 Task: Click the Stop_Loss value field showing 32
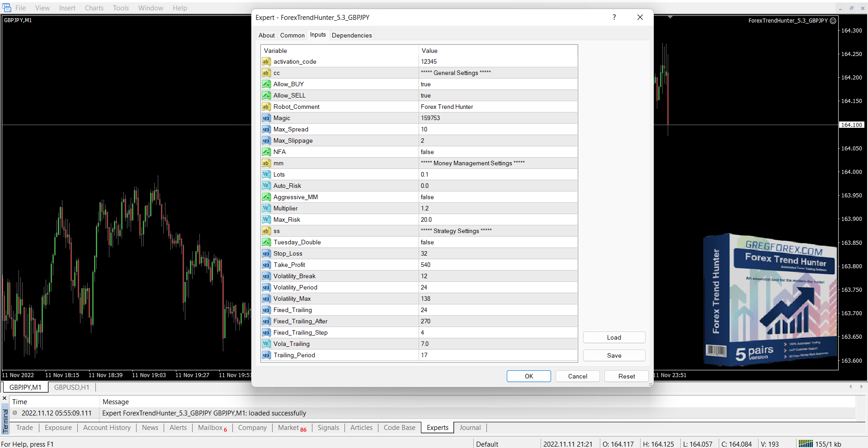pos(497,254)
